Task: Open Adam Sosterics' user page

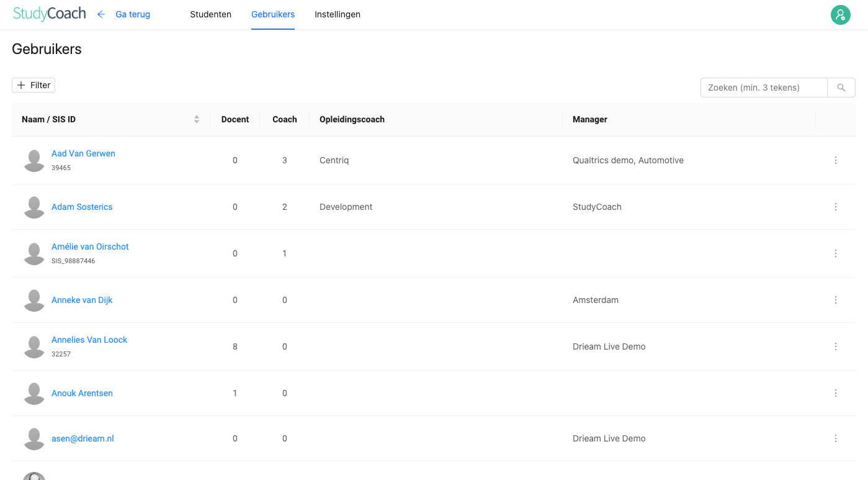Action: click(82, 207)
